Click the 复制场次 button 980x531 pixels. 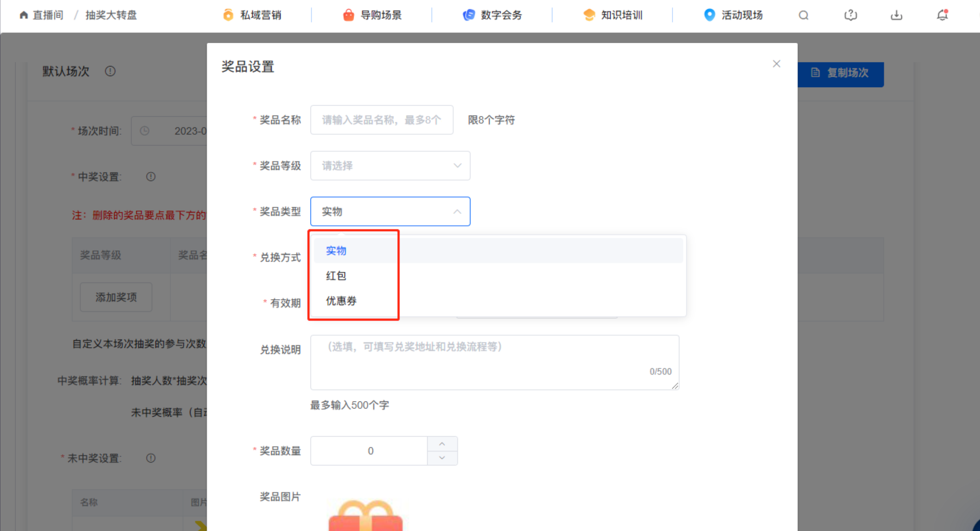840,73
